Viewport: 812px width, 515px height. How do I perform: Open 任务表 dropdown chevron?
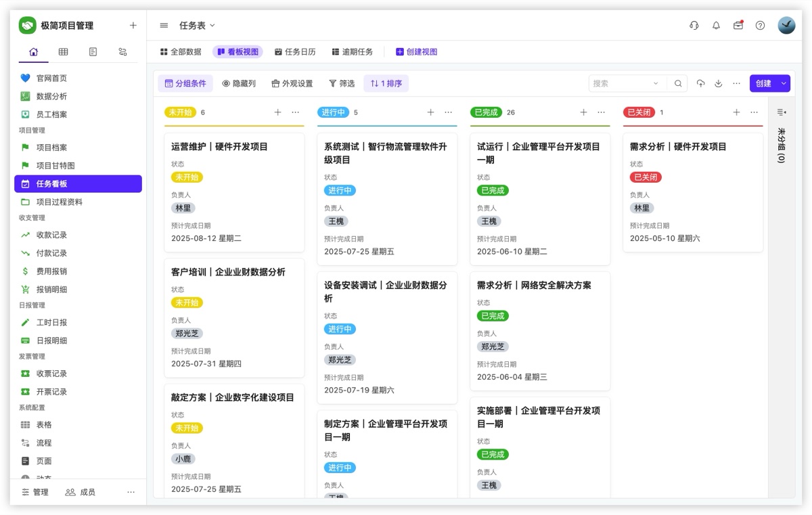pos(212,26)
